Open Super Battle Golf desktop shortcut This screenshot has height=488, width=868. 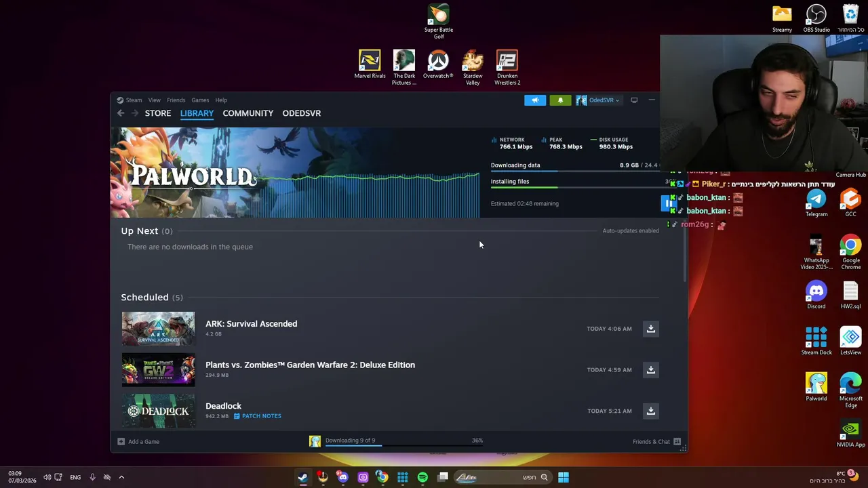[x=439, y=21]
